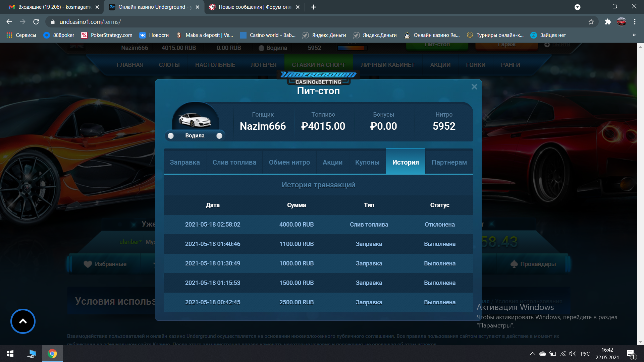Screen dimensions: 644x362
Task: Click the address bar URL
Action: coord(90,22)
